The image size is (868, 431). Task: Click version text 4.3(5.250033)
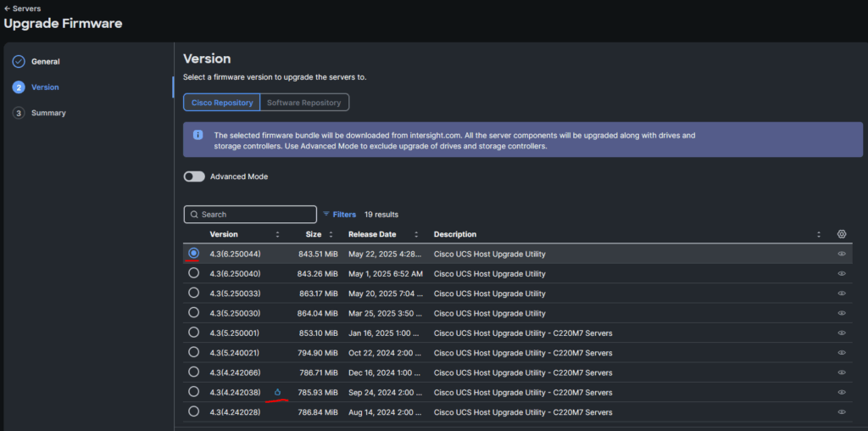tap(235, 294)
